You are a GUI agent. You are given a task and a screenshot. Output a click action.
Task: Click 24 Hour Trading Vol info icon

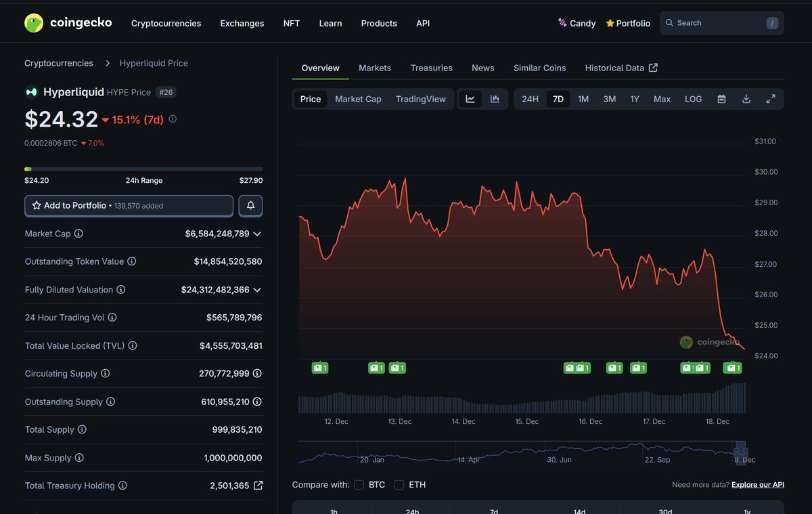[112, 318]
